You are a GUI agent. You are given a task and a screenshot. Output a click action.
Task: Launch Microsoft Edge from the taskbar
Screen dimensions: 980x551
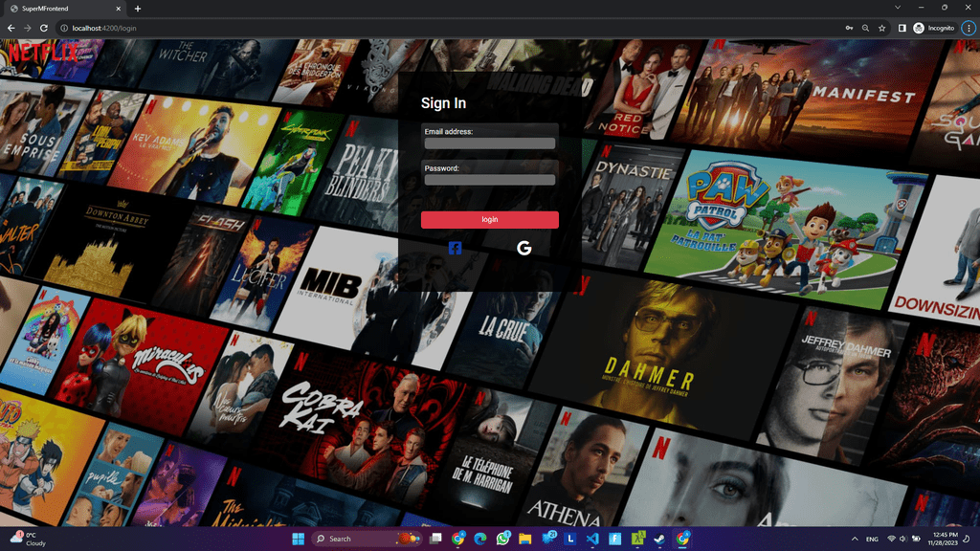coord(480,539)
